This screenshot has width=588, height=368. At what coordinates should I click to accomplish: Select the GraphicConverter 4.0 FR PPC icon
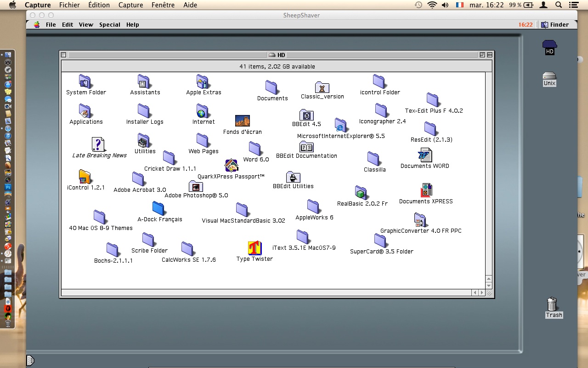coord(420,220)
